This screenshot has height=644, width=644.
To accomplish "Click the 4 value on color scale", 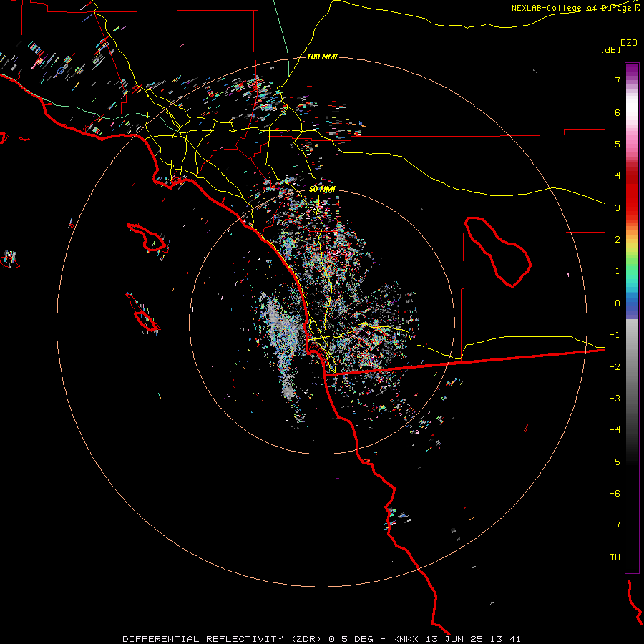I will (618, 176).
